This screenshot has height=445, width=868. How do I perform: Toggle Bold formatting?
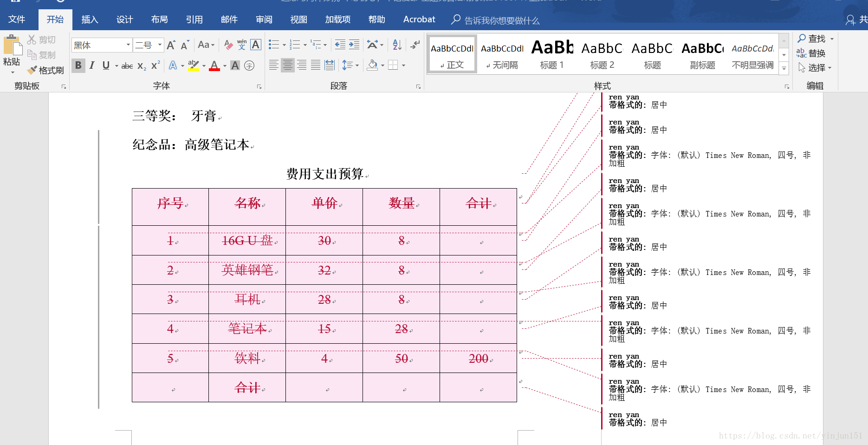tap(78, 65)
